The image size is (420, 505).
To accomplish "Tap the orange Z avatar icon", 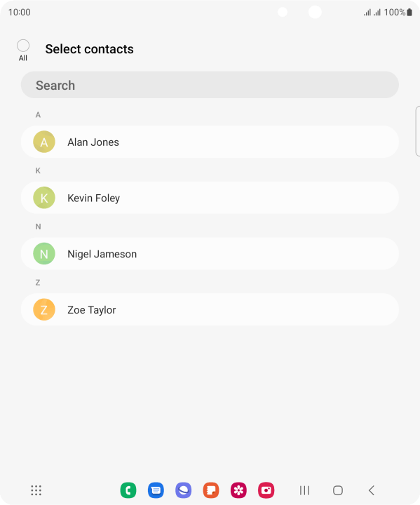I will point(44,309).
